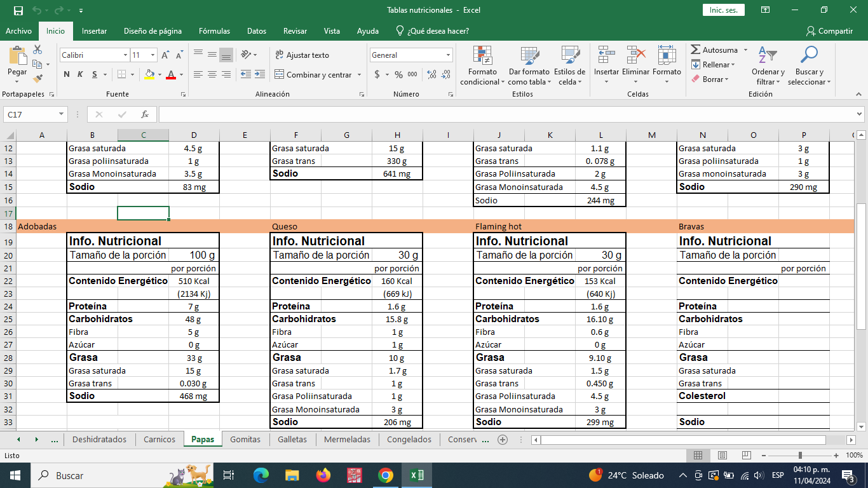868x488 pixels.
Task: Click the Borders icon in Fuente group
Action: pos(122,74)
